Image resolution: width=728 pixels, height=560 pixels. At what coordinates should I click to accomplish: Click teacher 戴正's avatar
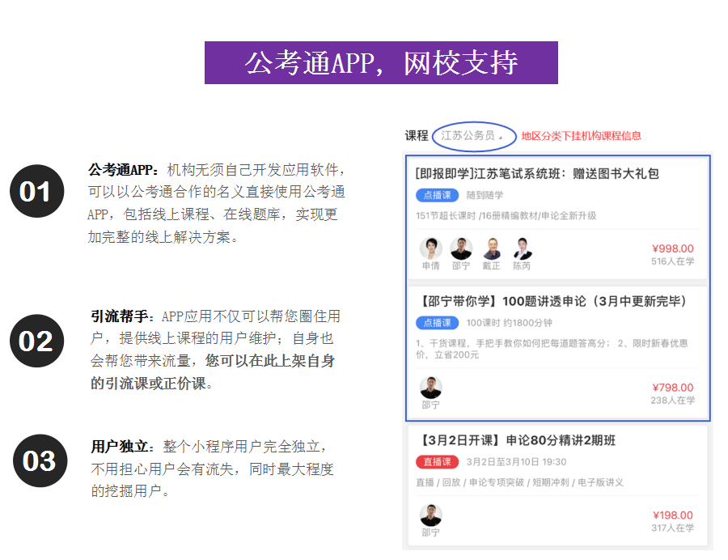click(492, 248)
